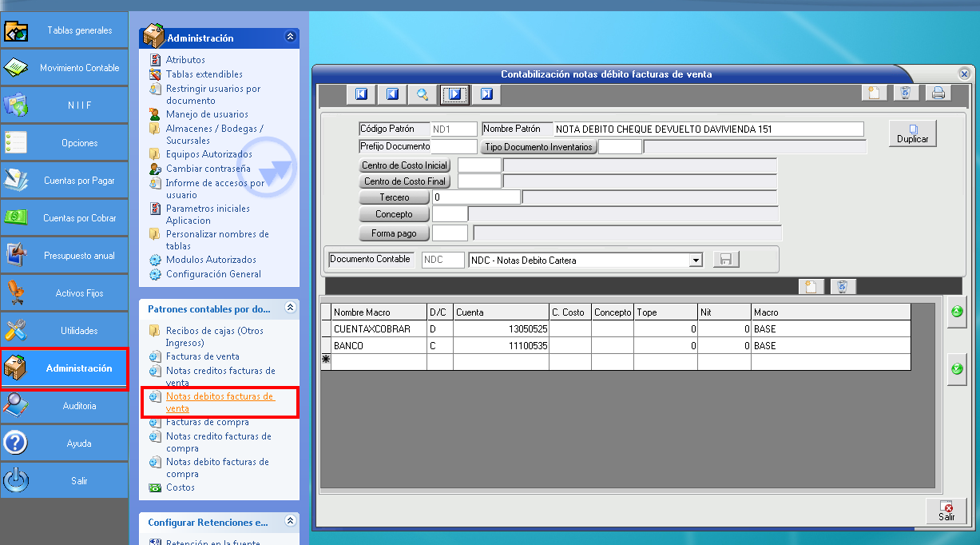This screenshot has height=545, width=980.
Task: Collapse the Administración panel
Action: (x=290, y=37)
